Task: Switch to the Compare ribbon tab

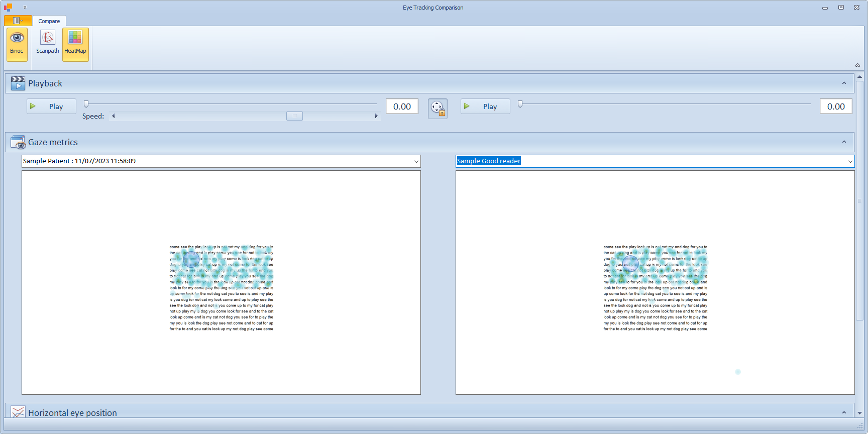Action: tap(49, 21)
